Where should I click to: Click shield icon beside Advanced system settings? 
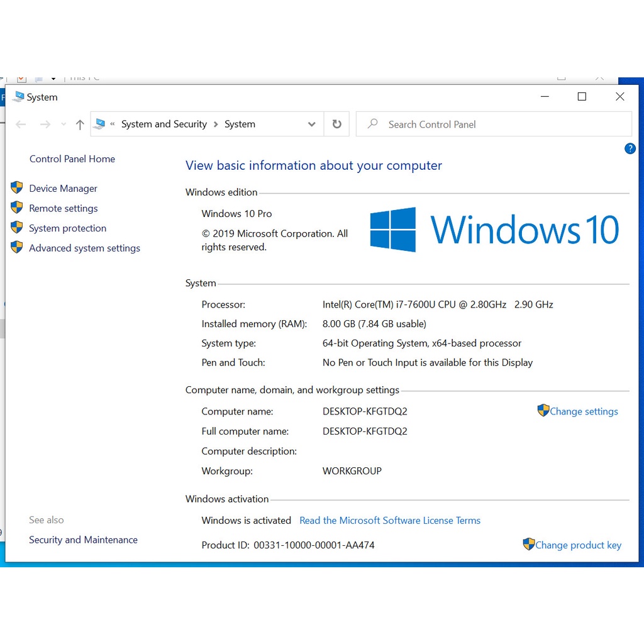17,247
